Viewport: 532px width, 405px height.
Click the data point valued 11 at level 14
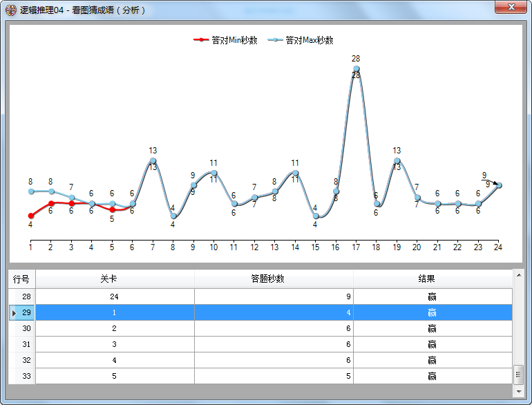click(x=295, y=173)
